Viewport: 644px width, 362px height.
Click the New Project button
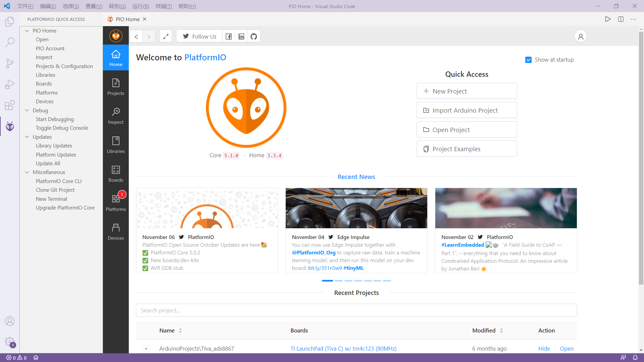coord(467,91)
